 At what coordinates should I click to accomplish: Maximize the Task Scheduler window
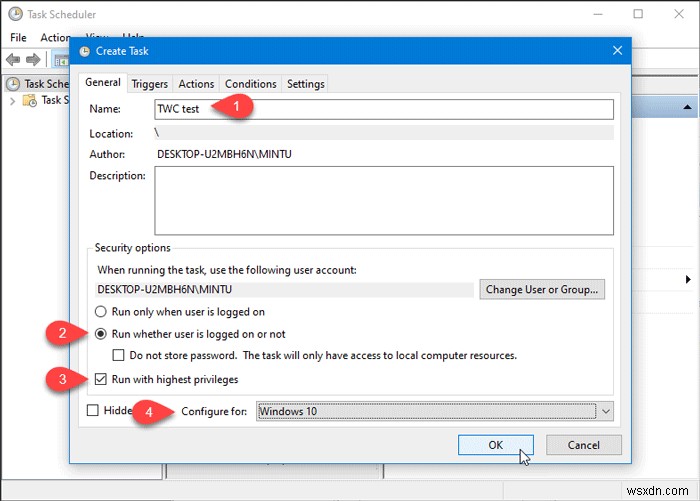coord(638,14)
